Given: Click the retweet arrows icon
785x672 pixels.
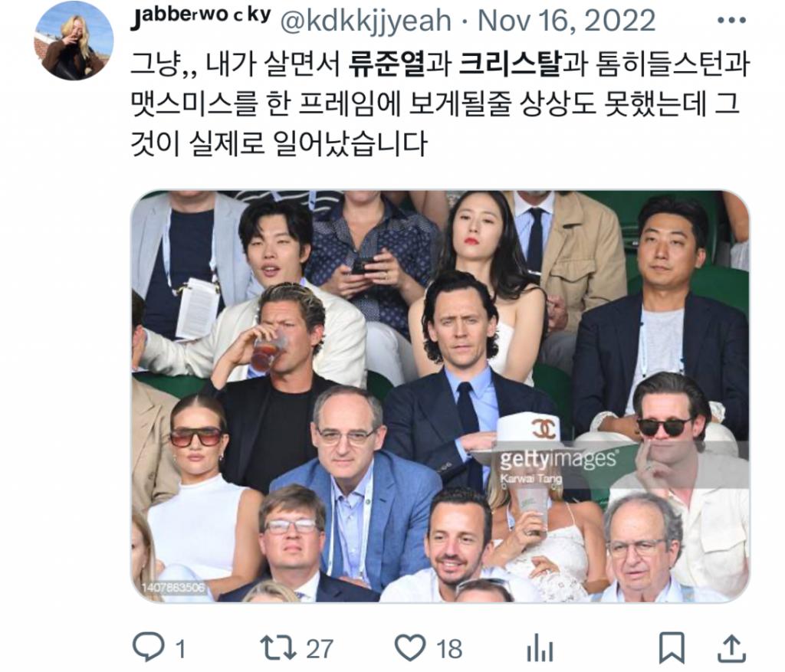Looking at the screenshot, I should 278,648.
